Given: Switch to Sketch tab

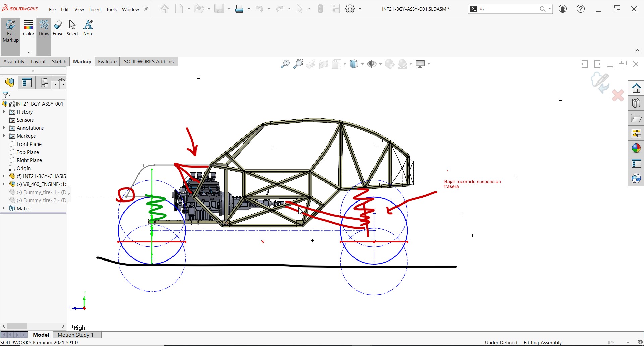Looking at the screenshot, I should 59,62.
